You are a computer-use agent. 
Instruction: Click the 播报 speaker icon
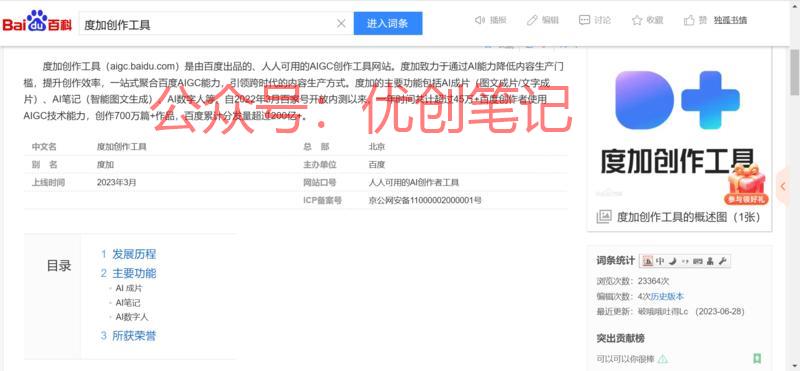tap(480, 20)
